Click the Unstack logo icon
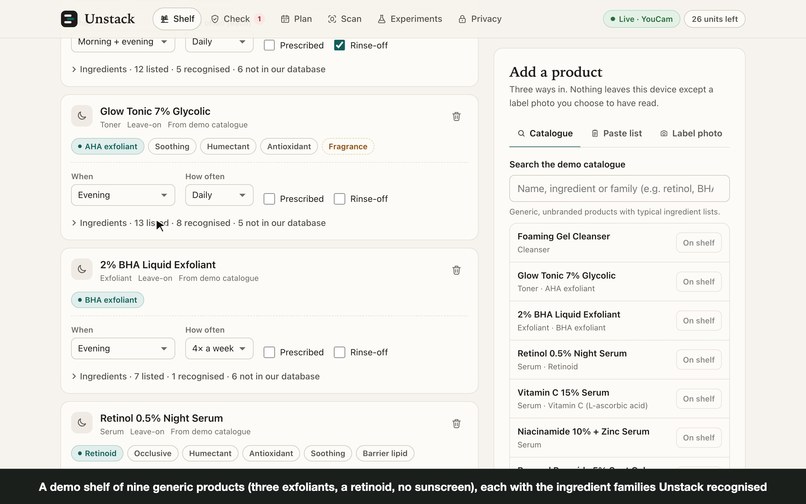 point(69,19)
